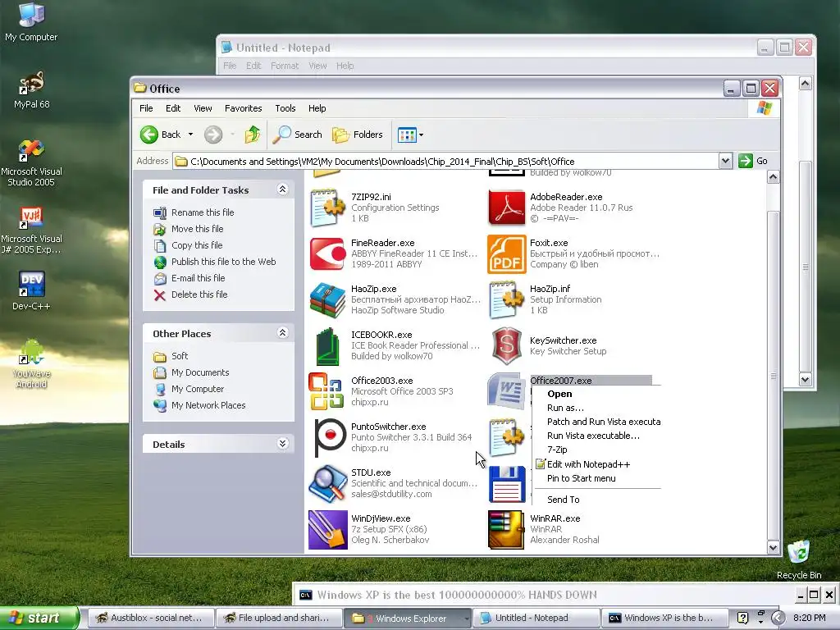This screenshot has width=840, height=630.
Task: Select the HaoZip.exe archiver icon
Action: (327, 299)
